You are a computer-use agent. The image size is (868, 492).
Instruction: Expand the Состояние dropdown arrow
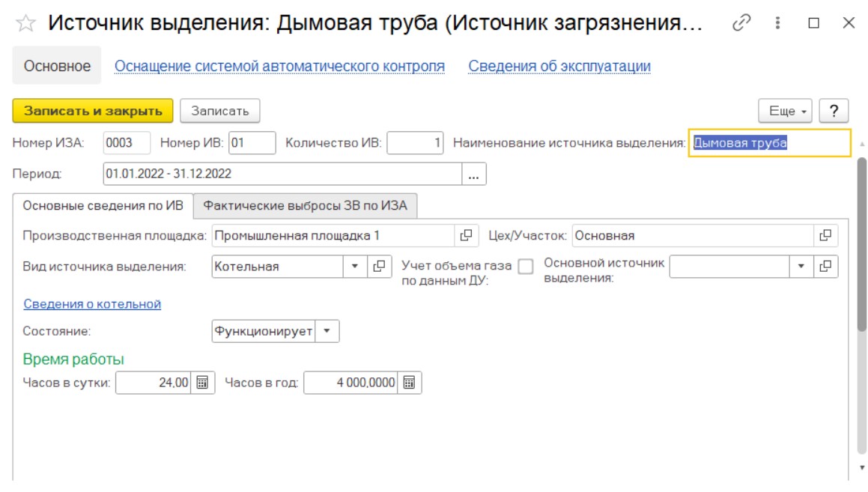tap(327, 331)
